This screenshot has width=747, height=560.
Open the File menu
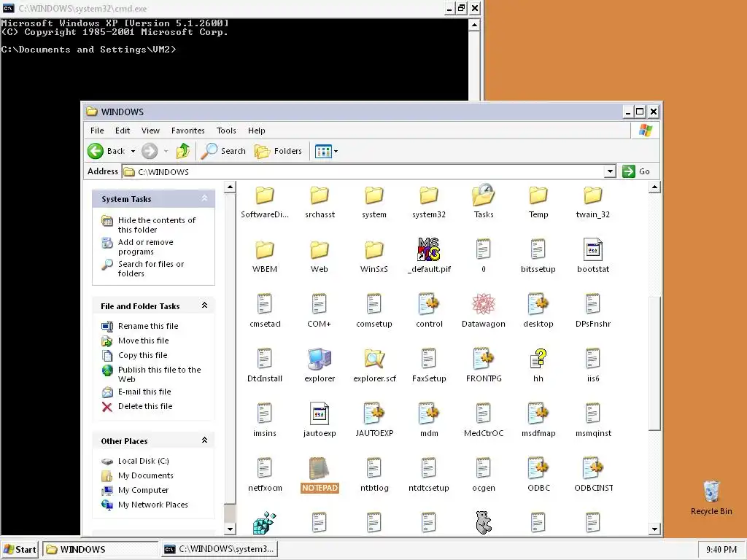coord(97,131)
